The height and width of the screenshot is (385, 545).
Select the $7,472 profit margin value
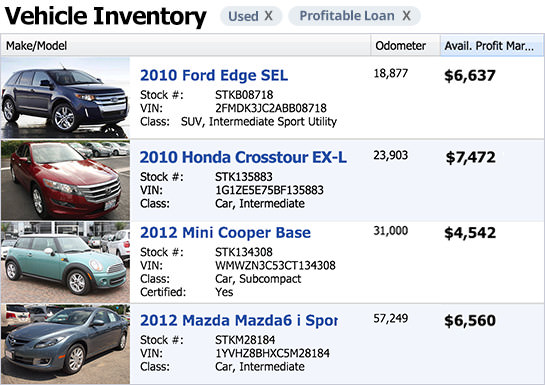[471, 157]
